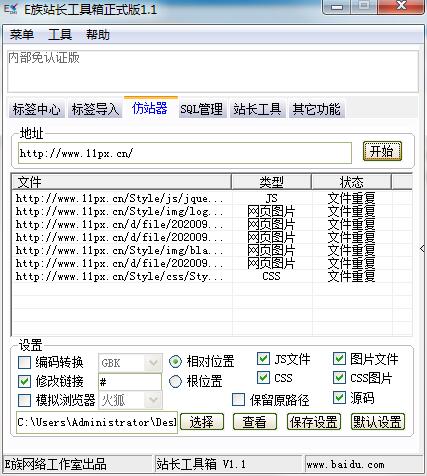The width and height of the screenshot is (427, 476).
Task: Open the SQL管理 tab
Action: pyautogui.click(x=202, y=109)
